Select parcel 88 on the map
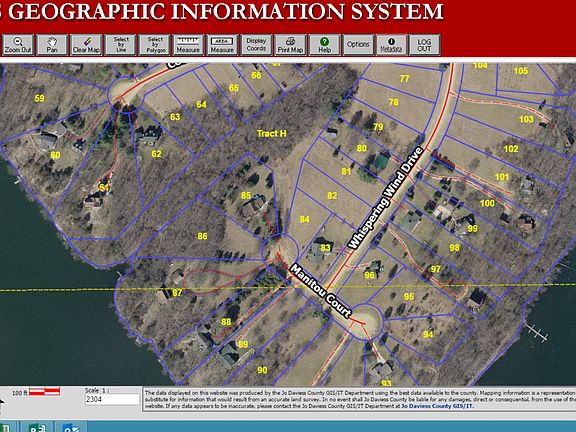 pos(226,322)
